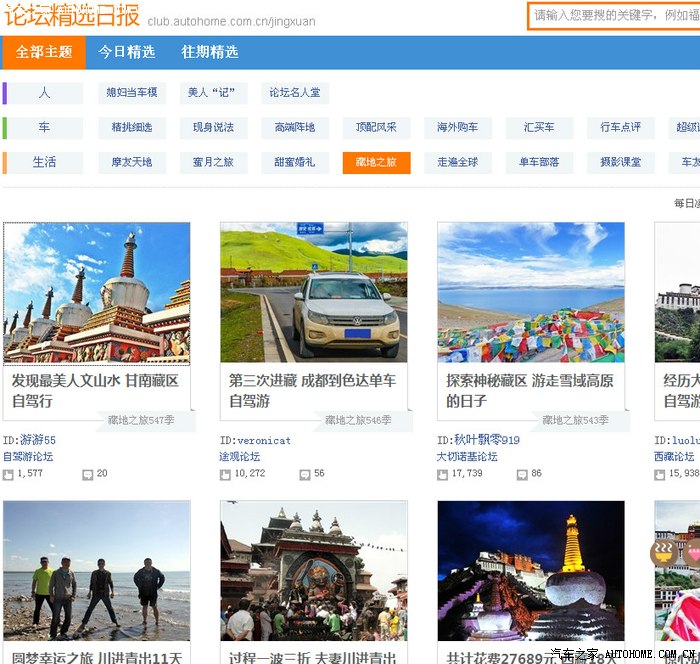Focus the keyword search input field

coord(612,16)
